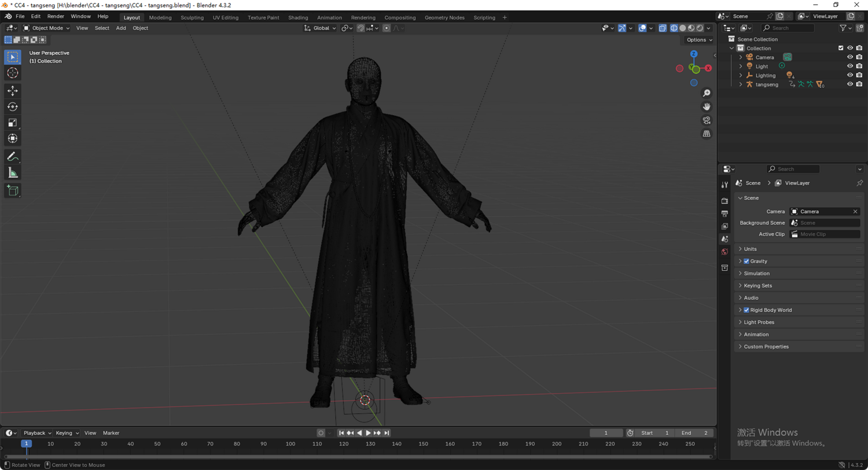Expand the Keying Sets panel

(x=799, y=285)
